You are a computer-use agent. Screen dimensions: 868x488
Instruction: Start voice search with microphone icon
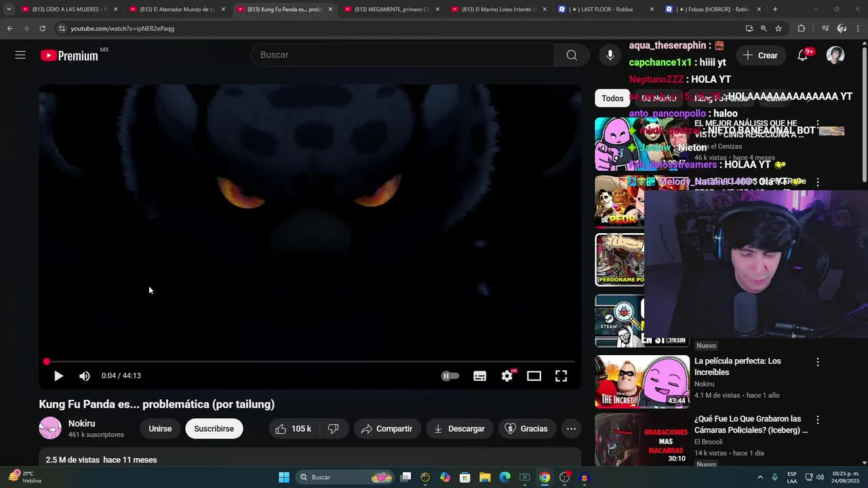click(x=610, y=55)
